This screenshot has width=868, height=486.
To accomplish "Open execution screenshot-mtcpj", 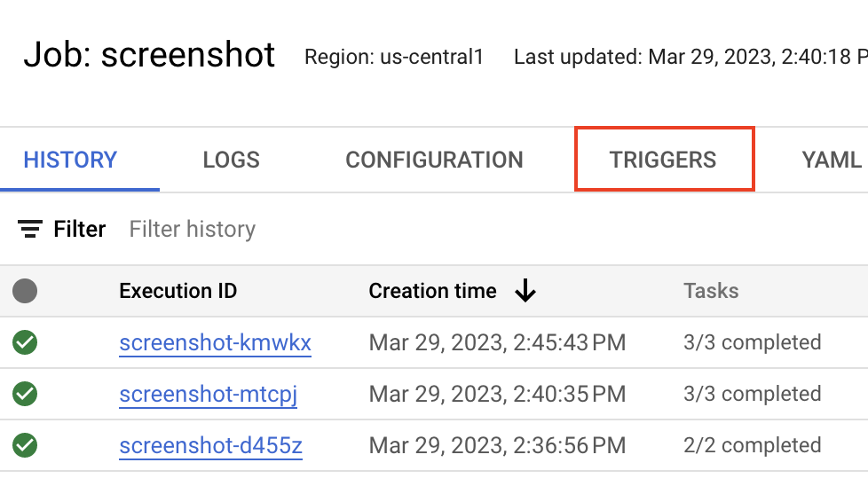I will (x=208, y=394).
